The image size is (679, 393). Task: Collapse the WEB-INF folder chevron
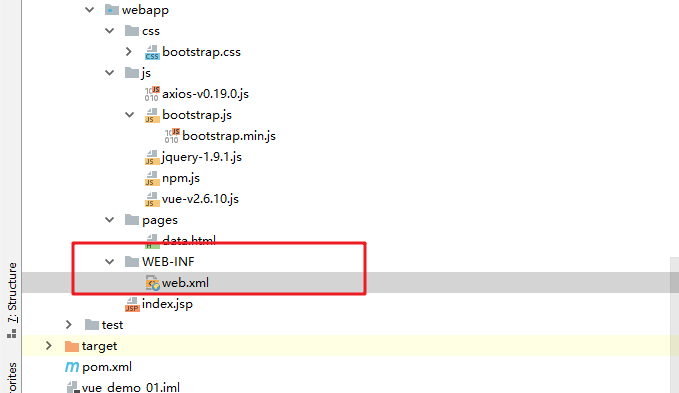coord(110,261)
